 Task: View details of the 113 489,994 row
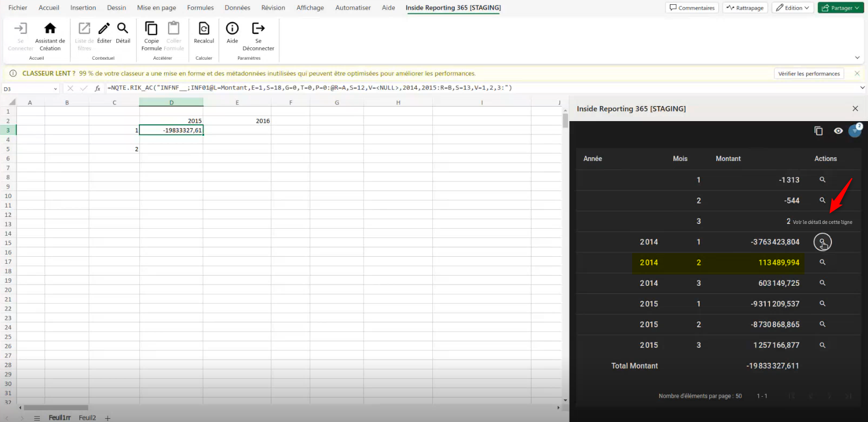tap(822, 262)
